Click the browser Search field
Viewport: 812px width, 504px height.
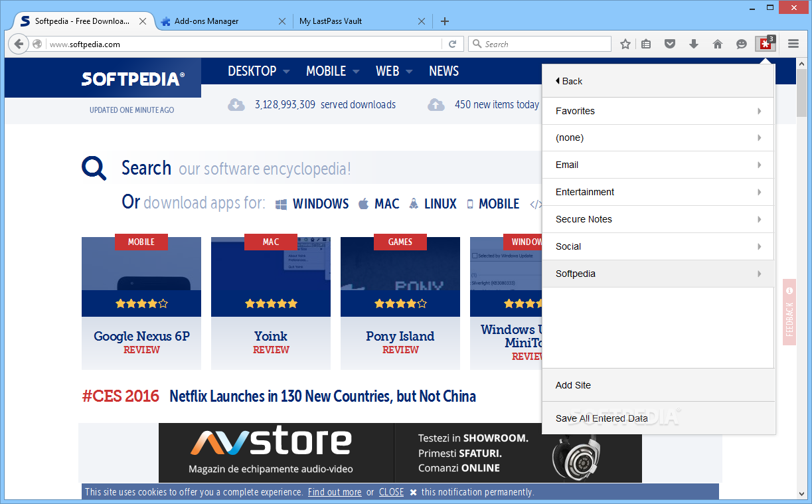540,44
